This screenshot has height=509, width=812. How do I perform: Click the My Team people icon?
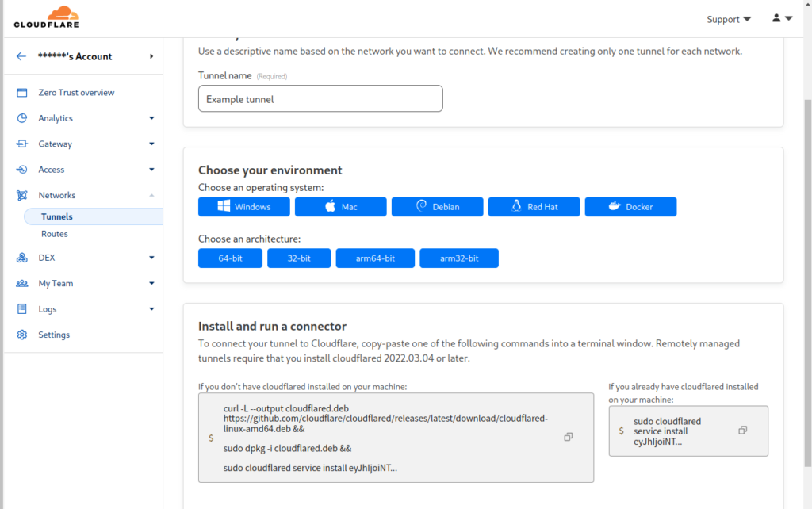point(21,284)
